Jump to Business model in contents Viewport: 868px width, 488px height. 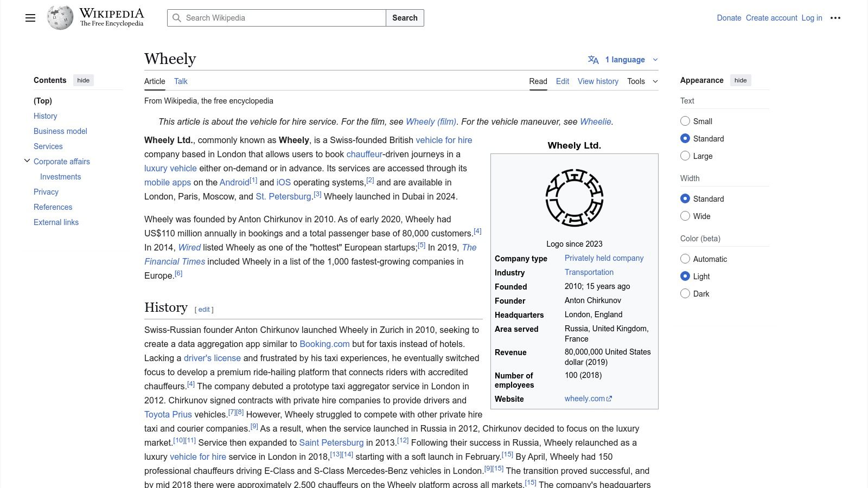tap(60, 131)
